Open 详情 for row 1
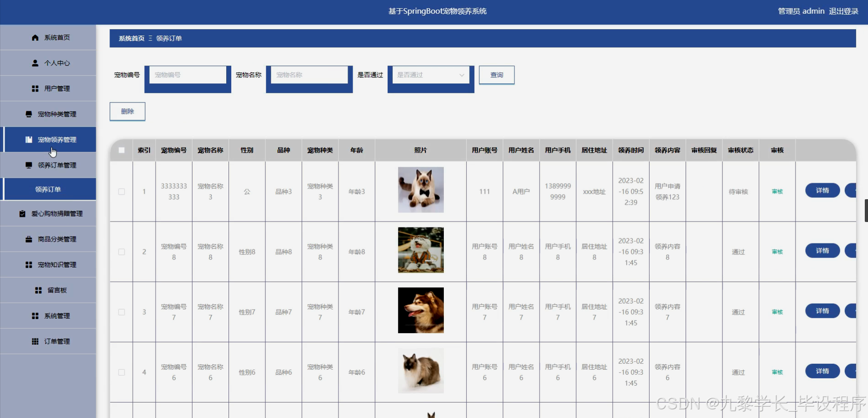This screenshot has width=868, height=418. pos(822,190)
